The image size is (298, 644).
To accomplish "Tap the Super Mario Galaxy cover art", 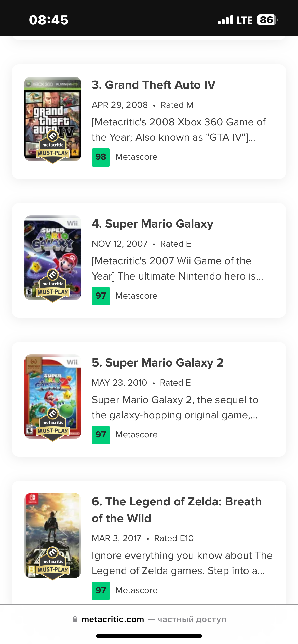I will [53, 258].
